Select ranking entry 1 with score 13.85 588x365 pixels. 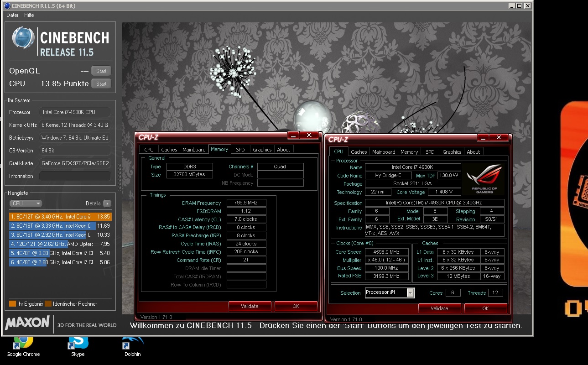point(60,217)
